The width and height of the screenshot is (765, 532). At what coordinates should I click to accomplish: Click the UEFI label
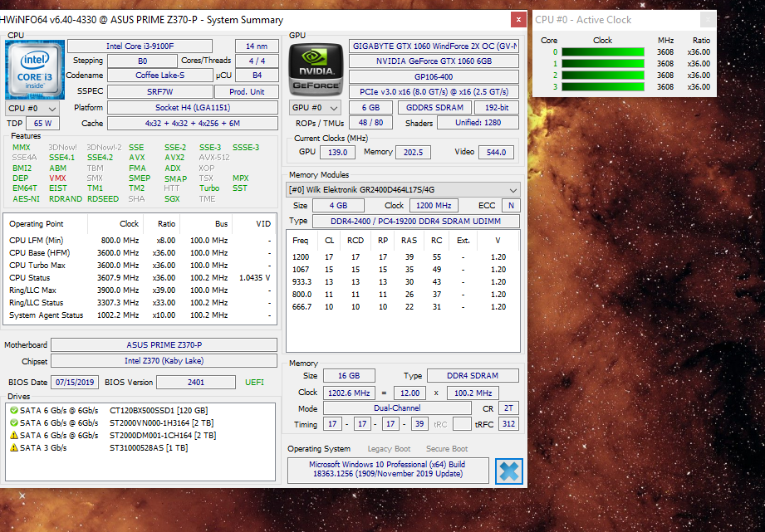click(x=254, y=383)
